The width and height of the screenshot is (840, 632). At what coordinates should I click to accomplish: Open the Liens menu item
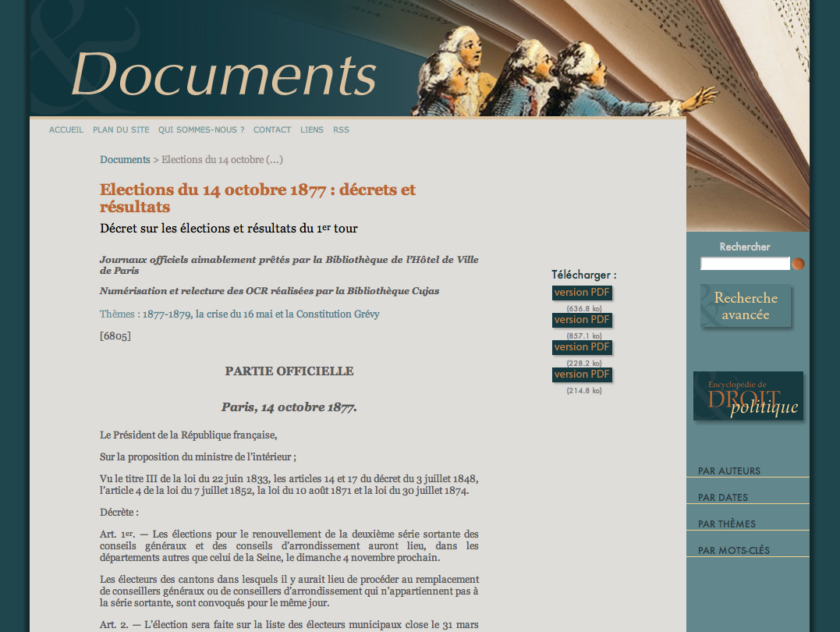coord(312,130)
